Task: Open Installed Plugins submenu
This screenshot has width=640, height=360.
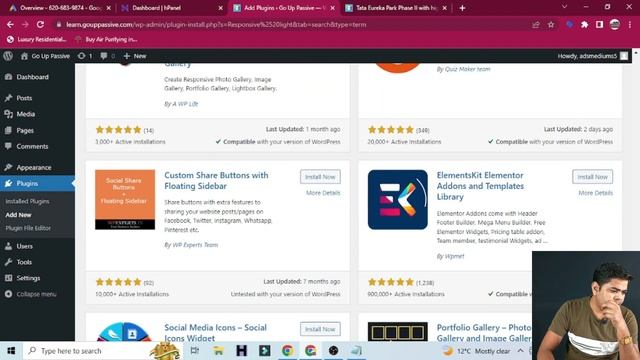Action: click(27, 201)
